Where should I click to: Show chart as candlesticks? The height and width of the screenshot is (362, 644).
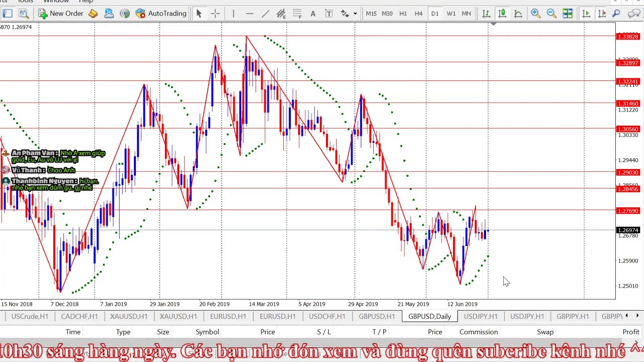pyautogui.click(x=502, y=14)
